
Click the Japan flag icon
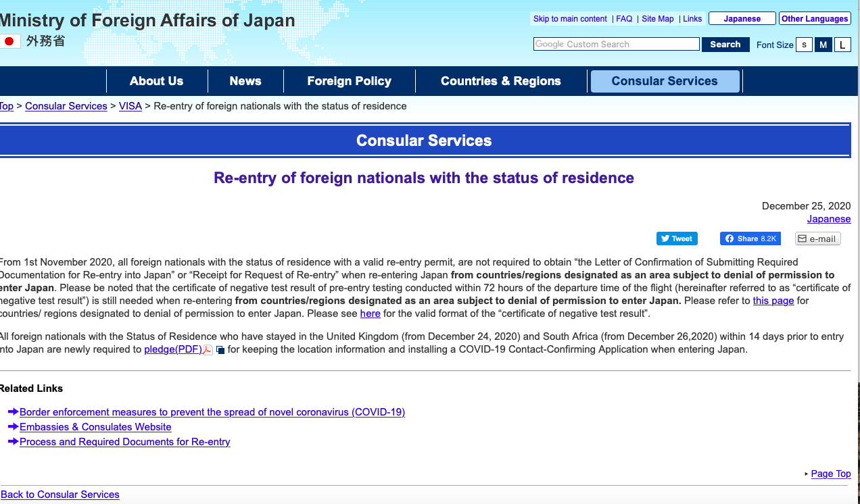point(9,41)
